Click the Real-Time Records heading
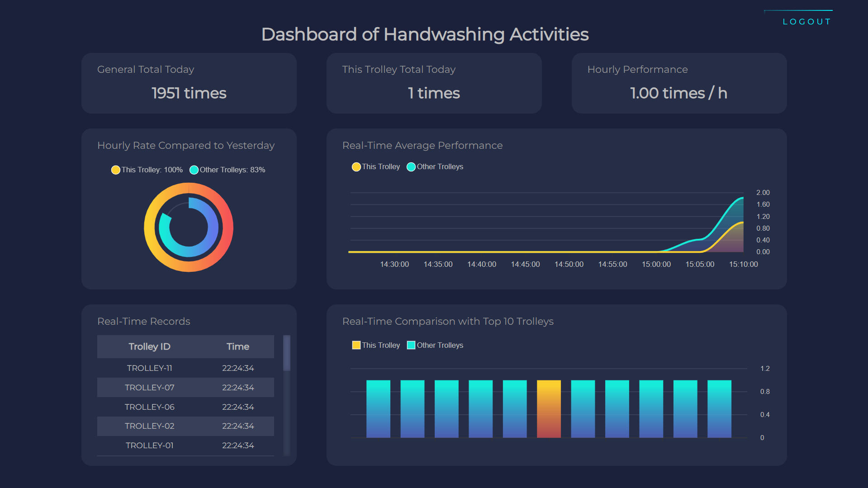This screenshot has width=868, height=488. [144, 322]
